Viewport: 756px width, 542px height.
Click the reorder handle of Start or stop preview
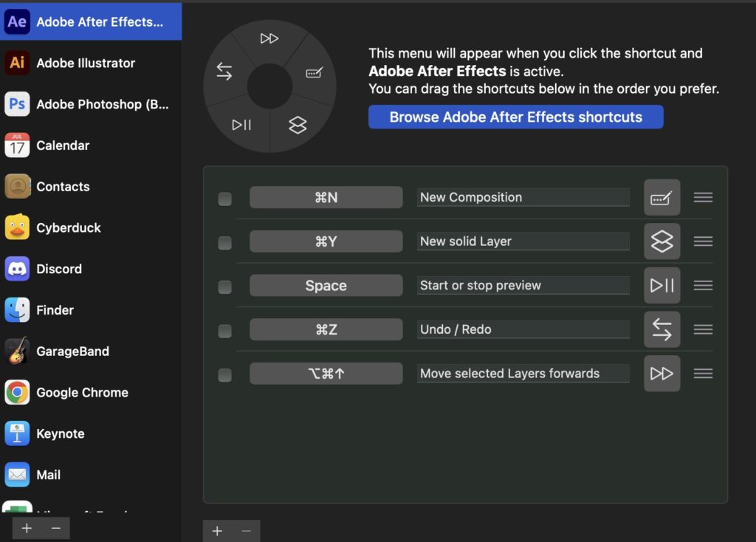(x=703, y=286)
